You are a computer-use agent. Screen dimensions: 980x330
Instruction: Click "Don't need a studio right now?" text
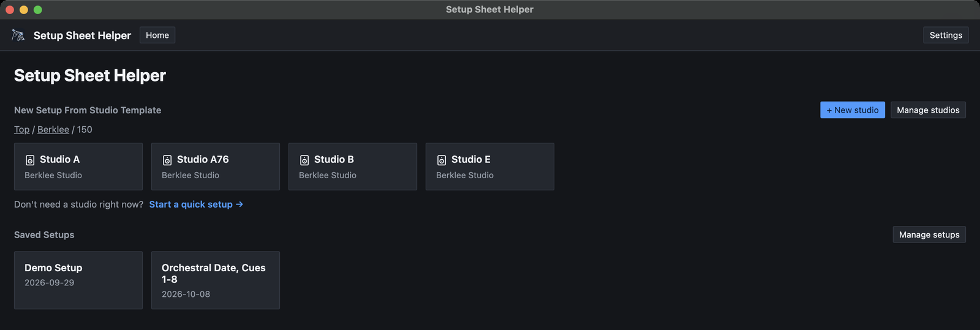[78, 204]
